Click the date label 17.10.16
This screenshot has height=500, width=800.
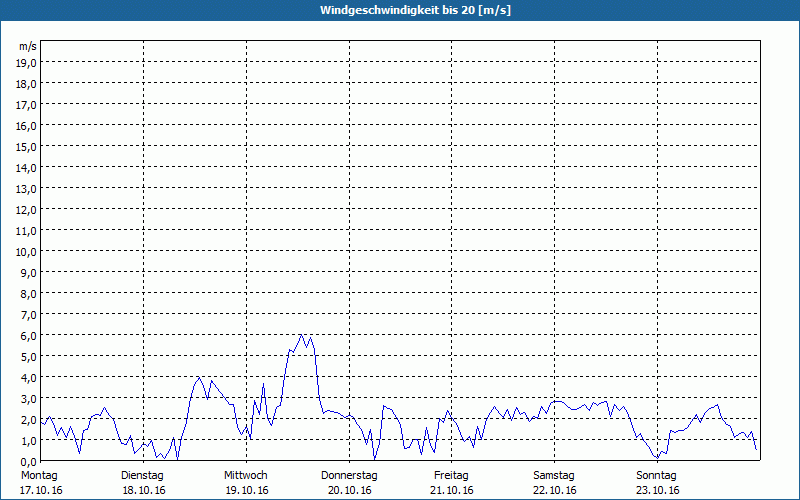tap(40, 490)
